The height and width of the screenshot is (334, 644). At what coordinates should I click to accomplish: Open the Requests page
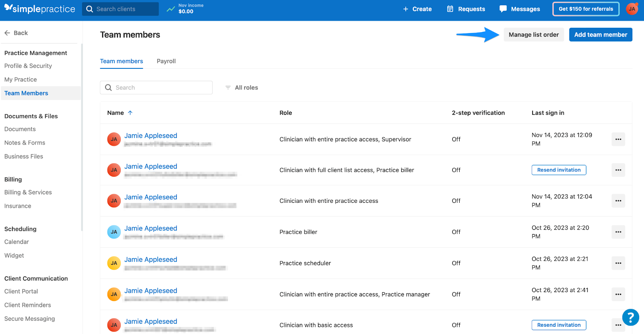click(466, 9)
